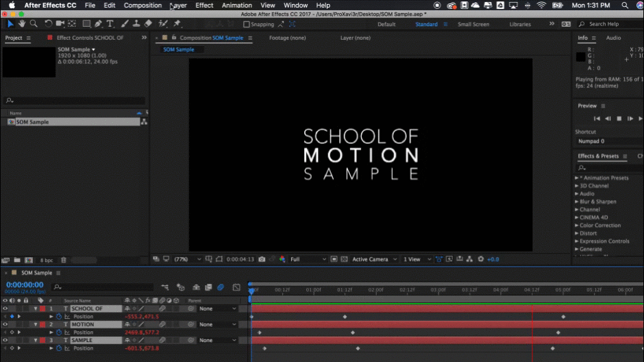Select the Unified Camera tool
The image size is (644, 362).
(x=60, y=24)
